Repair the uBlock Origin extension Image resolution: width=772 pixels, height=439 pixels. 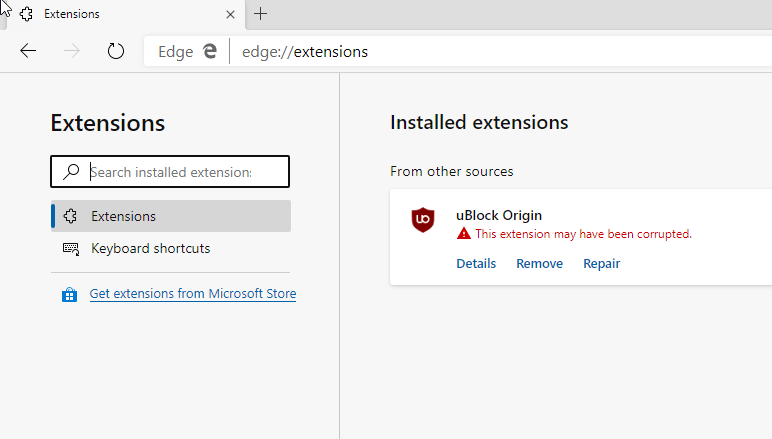[602, 264]
